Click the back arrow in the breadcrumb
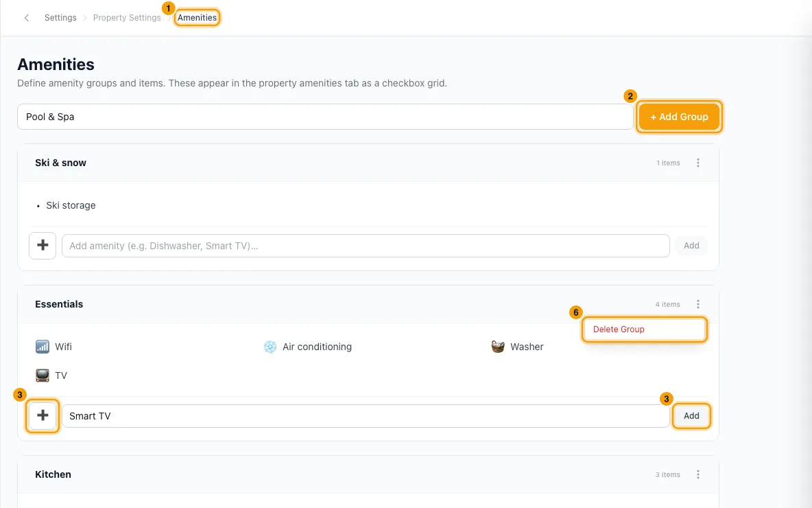Screen dimensions: 812x508 coord(27,18)
